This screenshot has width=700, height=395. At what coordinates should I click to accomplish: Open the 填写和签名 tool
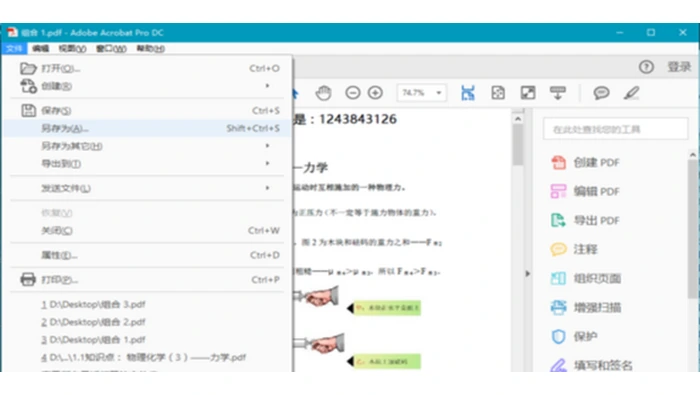coord(591,365)
